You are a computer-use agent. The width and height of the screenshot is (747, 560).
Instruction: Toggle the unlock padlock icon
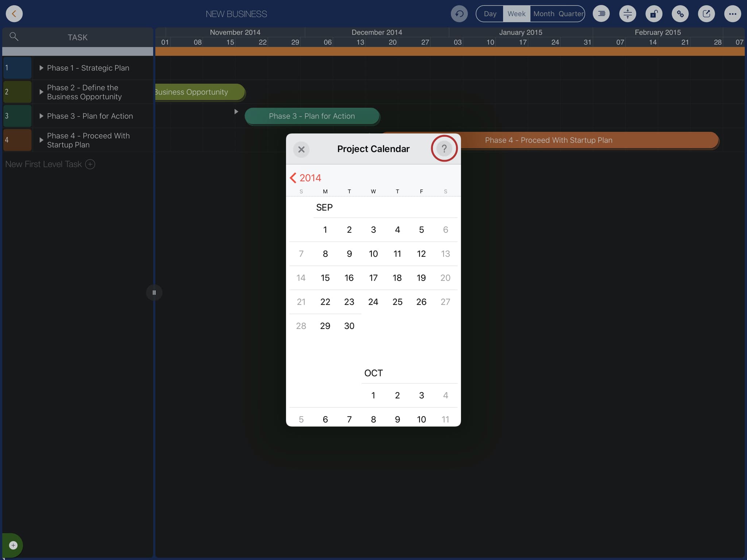tap(654, 14)
